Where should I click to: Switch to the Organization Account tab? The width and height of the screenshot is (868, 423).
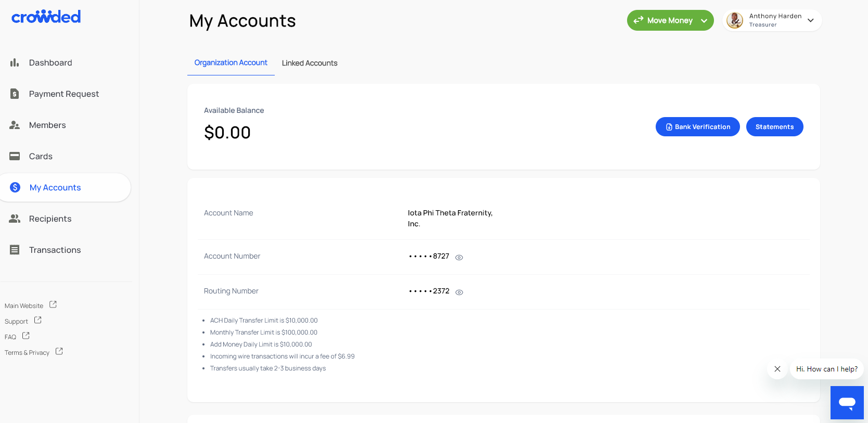pyautogui.click(x=231, y=63)
